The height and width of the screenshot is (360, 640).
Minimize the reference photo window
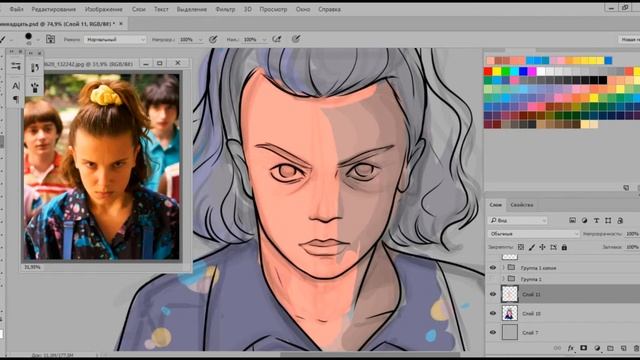coord(146,63)
